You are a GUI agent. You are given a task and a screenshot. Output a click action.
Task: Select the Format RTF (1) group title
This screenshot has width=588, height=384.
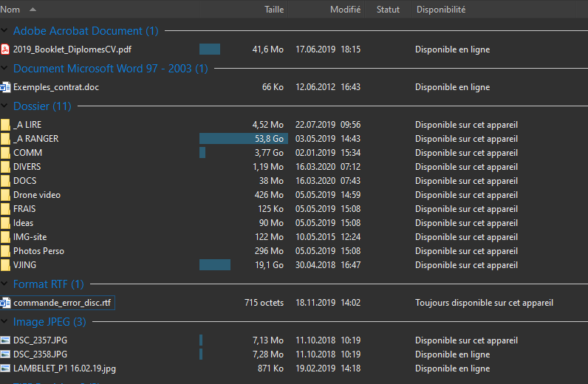48,284
